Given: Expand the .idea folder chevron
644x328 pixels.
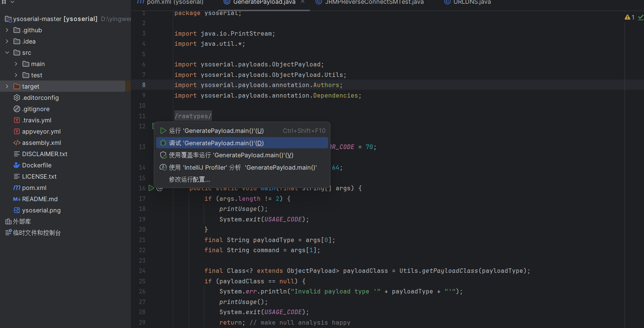Looking at the screenshot, I should point(7,41).
